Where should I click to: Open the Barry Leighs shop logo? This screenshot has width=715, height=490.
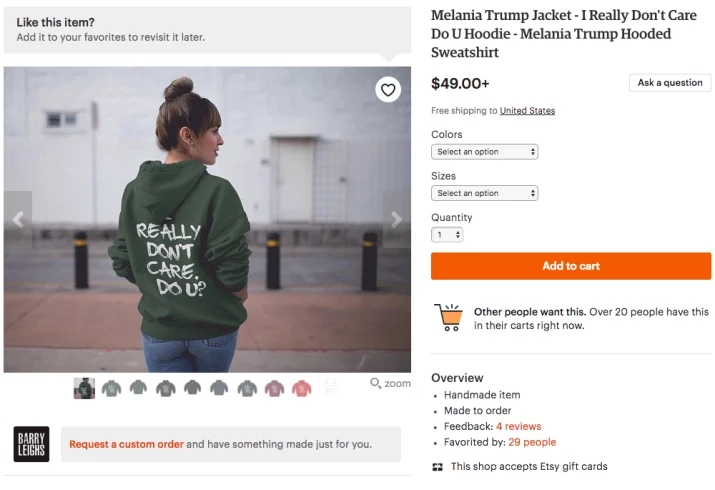pyautogui.click(x=31, y=444)
